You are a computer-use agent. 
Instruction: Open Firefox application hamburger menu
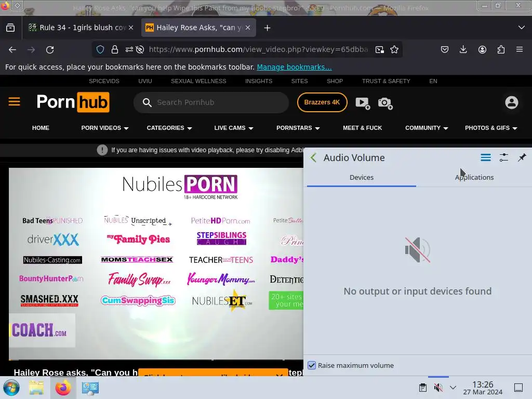[520, 49]
